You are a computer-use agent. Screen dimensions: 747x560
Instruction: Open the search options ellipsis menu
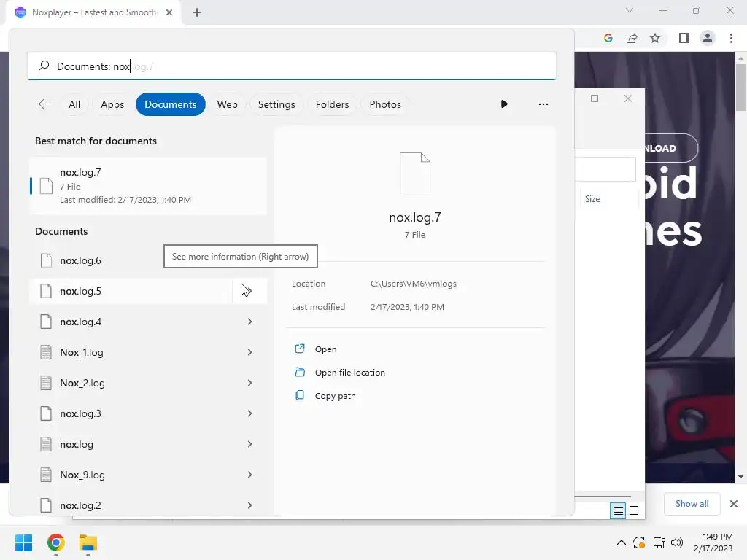coord(543,104)
